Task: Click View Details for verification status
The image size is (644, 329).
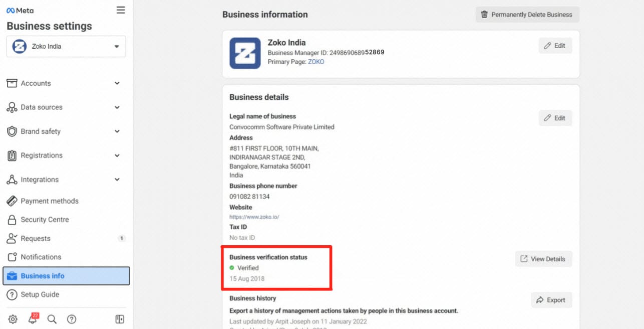Action: (x=543, y=259)
